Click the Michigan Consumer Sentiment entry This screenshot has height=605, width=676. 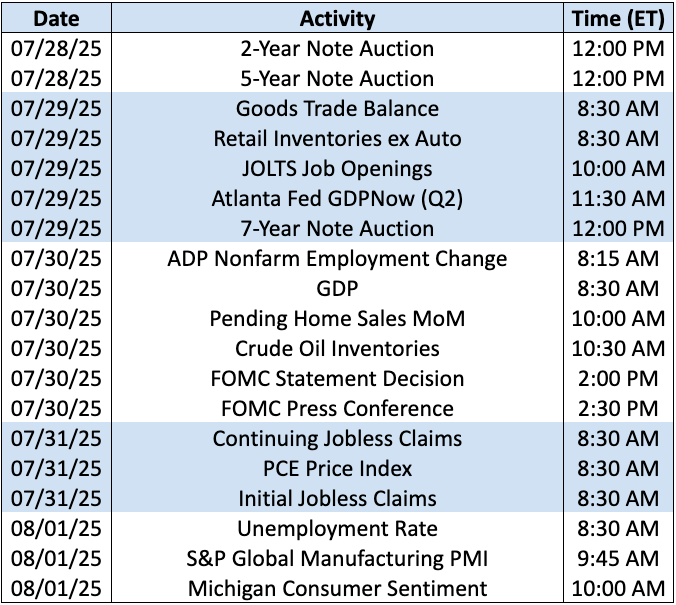(337, 589)
